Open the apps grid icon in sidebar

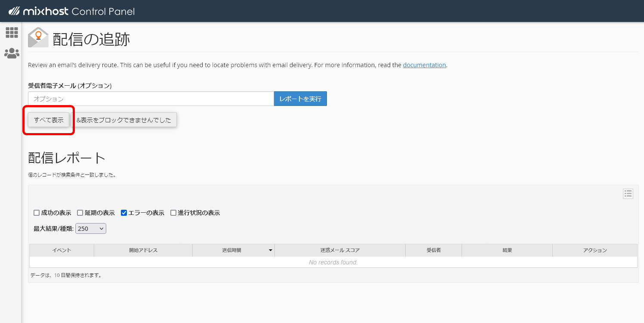12,33
